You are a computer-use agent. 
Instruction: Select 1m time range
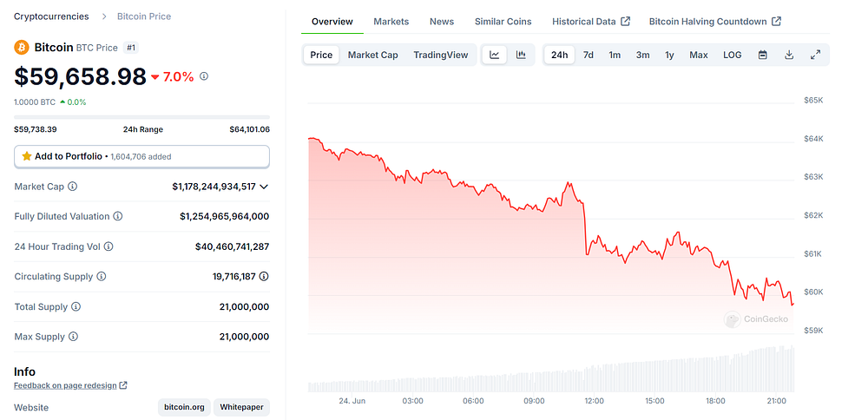point(615,55)
